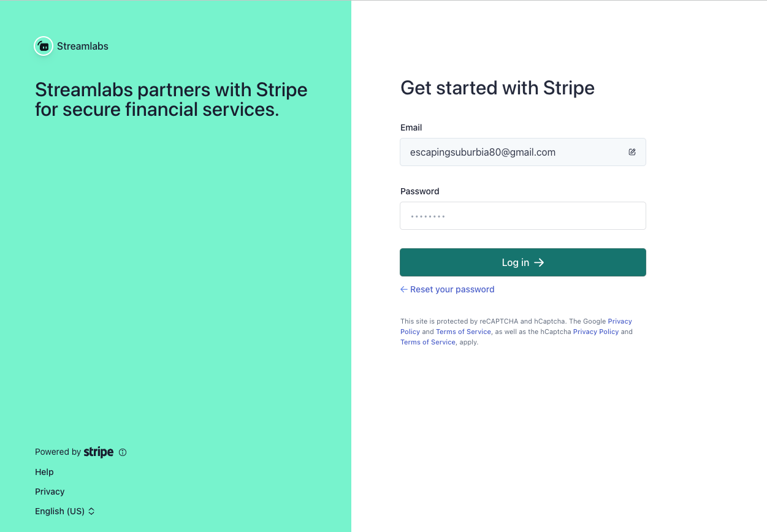Follow the Reset your password link
The height and width of the screenshot is (532, 767).
coord(452,289)
